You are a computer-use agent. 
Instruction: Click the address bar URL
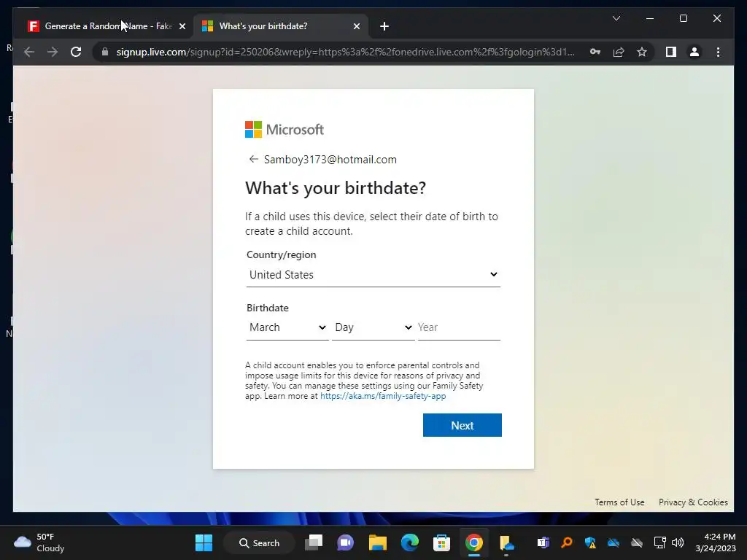click(345, 52)
